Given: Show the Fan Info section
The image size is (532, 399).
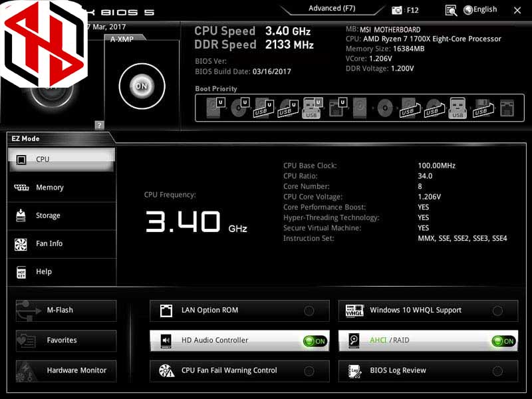Looking at the screenshot, I should click(61, 243).
